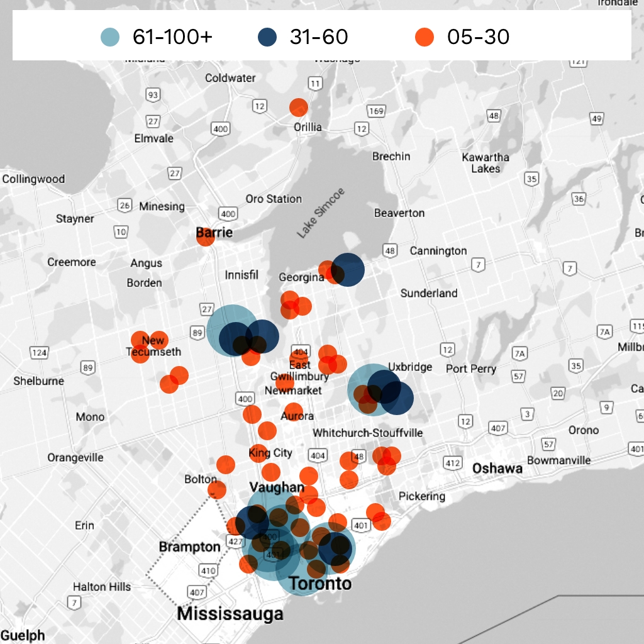Select the Collingwood town label
This screenshot has width=644, height=644.
coord(33,179)
